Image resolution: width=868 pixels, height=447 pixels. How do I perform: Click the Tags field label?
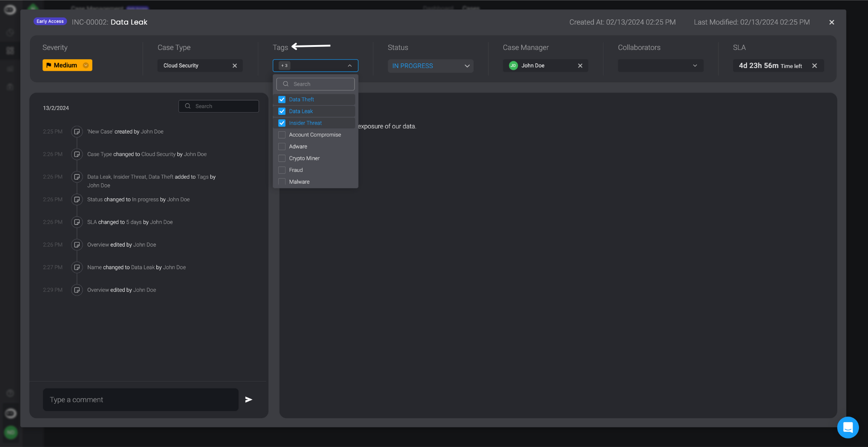point(280,47)
